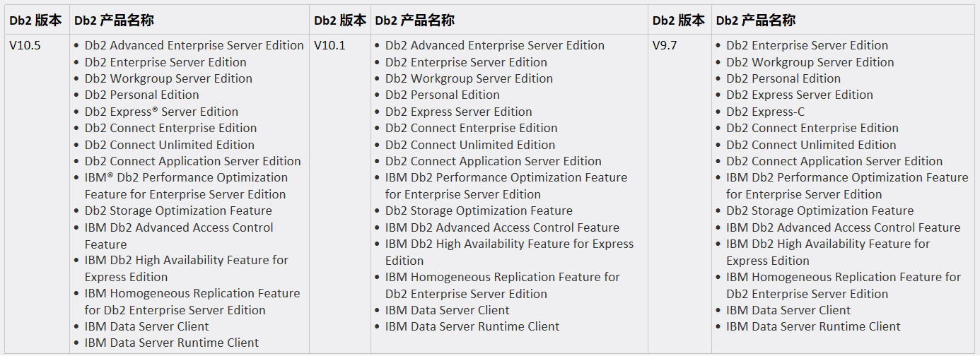
Task: Click the V10.1 version cell
Action: click(x=329, y=45)
